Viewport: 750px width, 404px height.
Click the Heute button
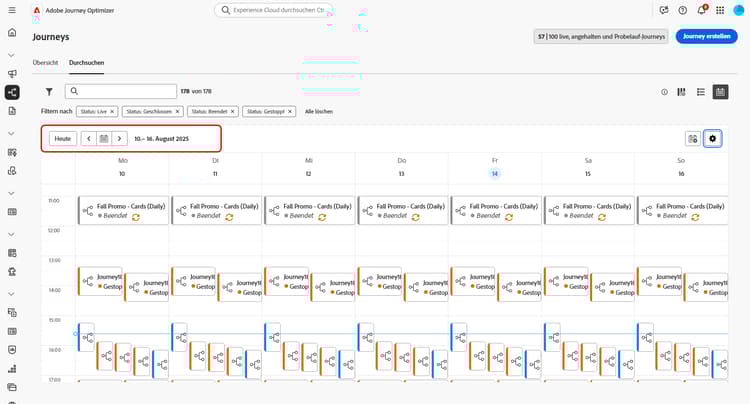pyautogui.click(x=63, y=139)
